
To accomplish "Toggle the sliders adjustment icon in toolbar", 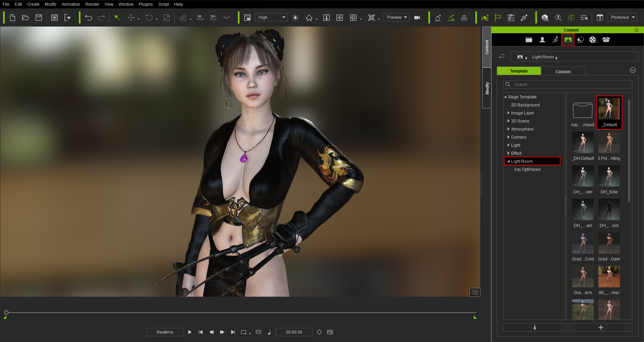I will pos(584,17).
